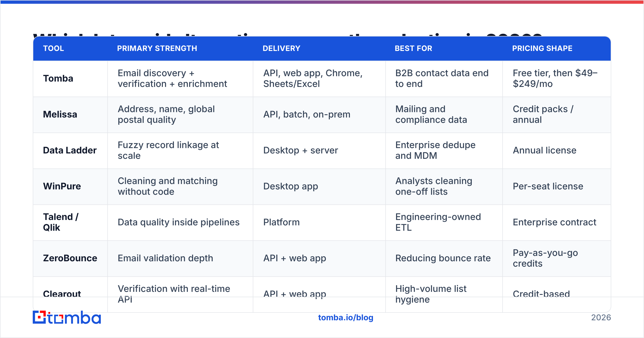Click the 2026 year label in footer

click(601, 318)
